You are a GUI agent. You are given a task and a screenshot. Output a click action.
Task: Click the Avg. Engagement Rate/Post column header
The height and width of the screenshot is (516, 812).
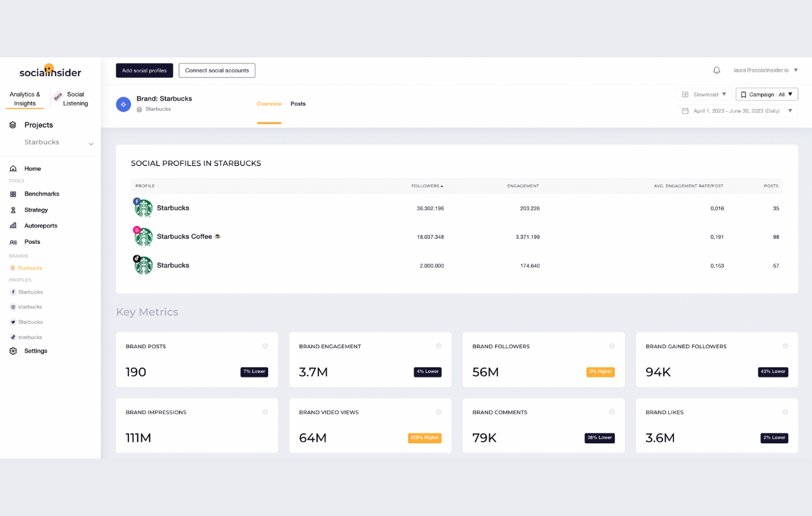point(689,186)
